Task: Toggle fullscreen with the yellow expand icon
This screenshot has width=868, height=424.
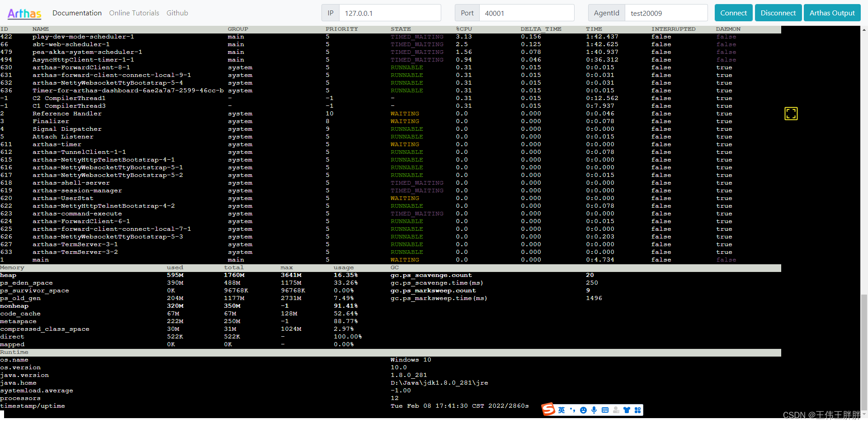Action: coord(791,114)
